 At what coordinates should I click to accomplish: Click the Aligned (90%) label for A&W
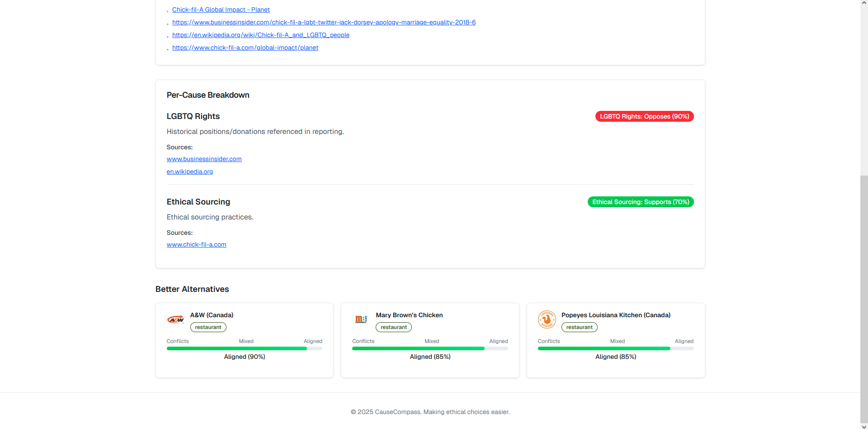[x=245, y=357]
